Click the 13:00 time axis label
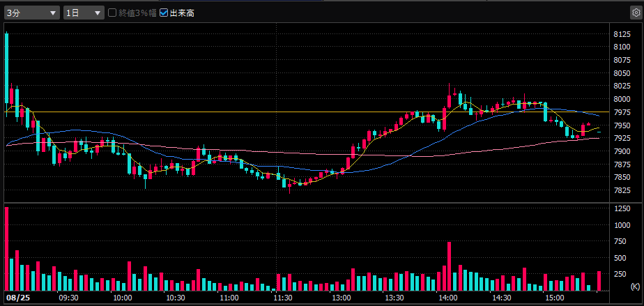 342,298
